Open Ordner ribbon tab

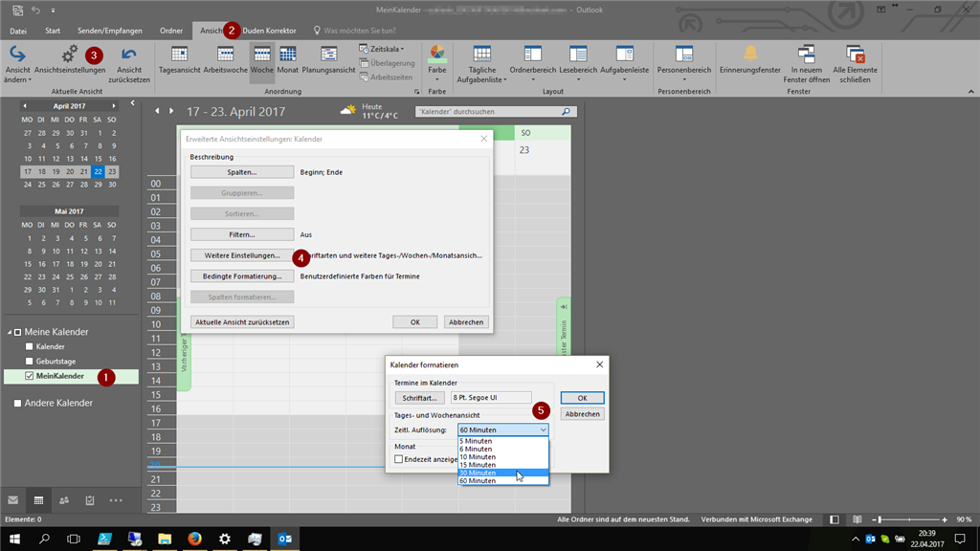(171, 31)
